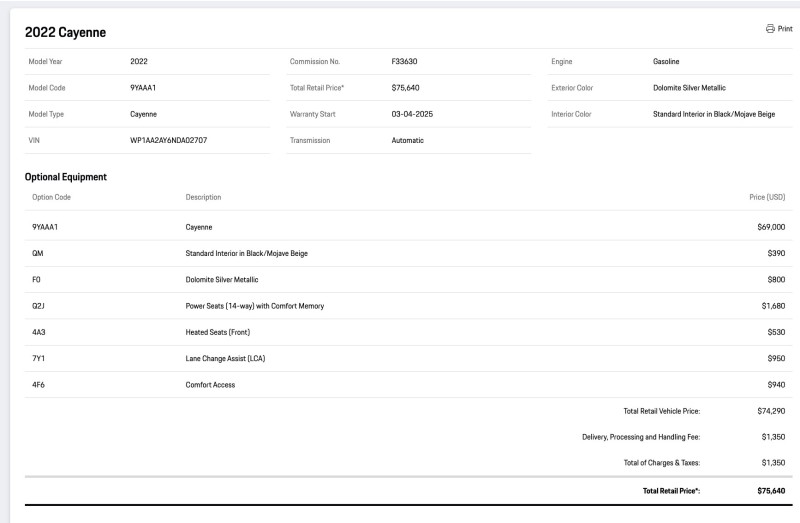Select option code 4A3
Screen dimensions: 800x523
pyautogui.click(x=39, y=332)
